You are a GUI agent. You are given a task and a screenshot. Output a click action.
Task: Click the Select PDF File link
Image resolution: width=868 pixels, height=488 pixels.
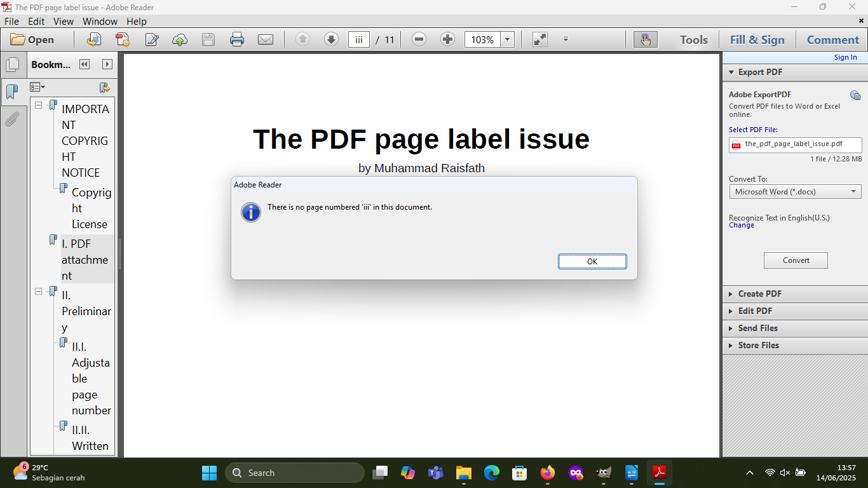753,130
